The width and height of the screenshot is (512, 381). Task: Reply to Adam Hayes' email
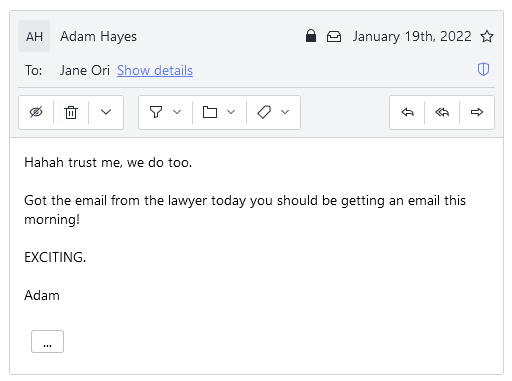[x=407, y=112]
